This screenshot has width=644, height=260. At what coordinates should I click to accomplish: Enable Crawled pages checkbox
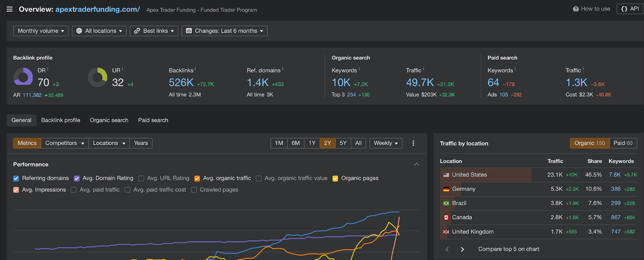(194, 190)
